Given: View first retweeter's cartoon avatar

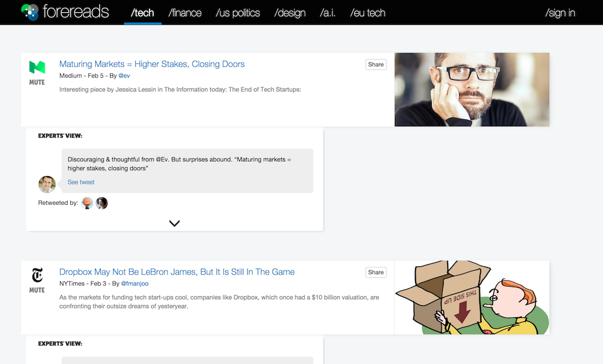Looking at the screenshot, I should tap(87, 203).
